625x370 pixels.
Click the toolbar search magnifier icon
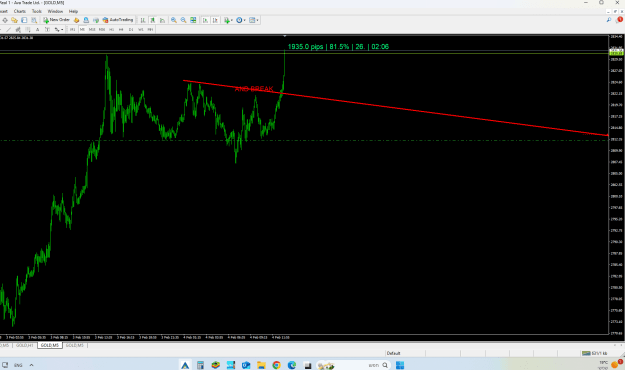(x=609, y=20)
